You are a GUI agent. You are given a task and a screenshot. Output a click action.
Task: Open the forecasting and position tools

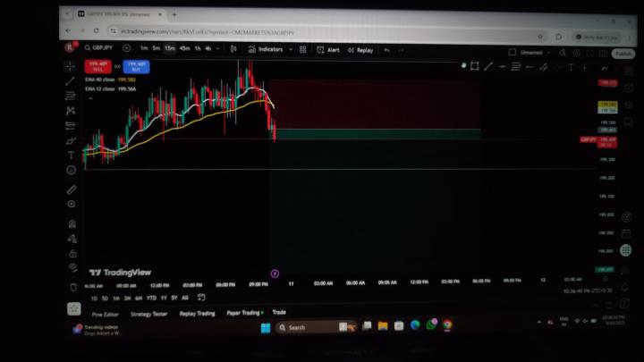[71, 125]
